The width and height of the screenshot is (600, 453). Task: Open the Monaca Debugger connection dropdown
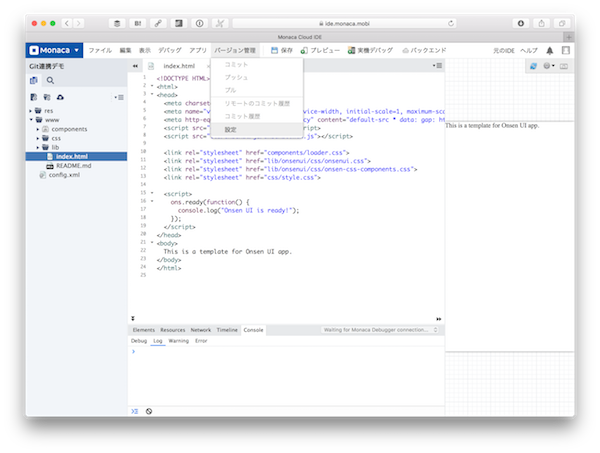380,330
